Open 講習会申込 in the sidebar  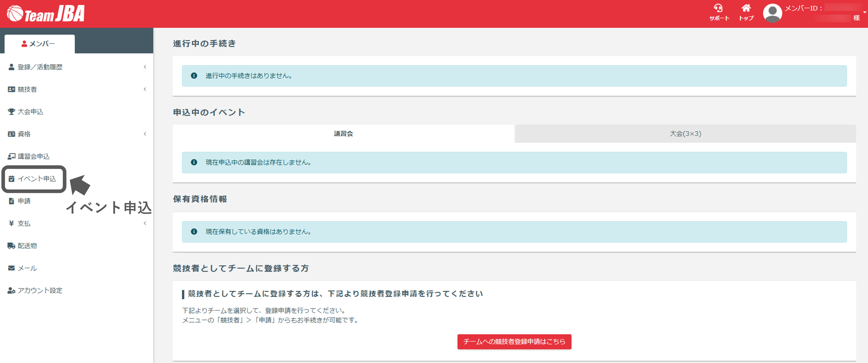[33, 156]
